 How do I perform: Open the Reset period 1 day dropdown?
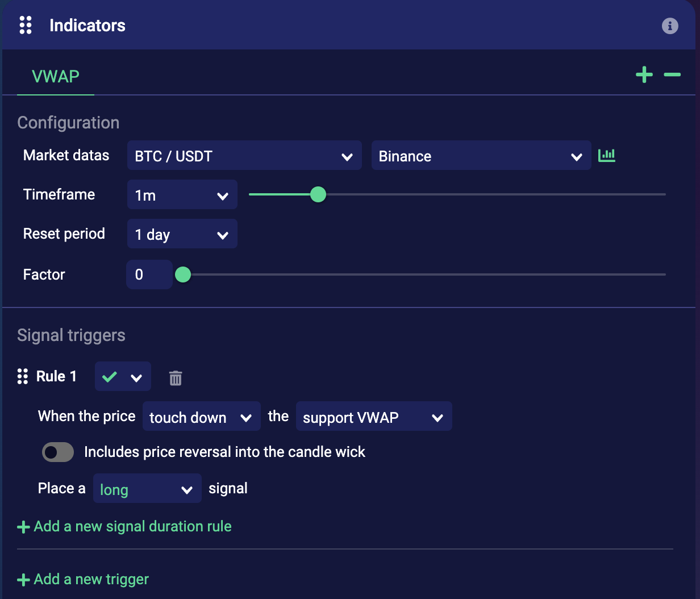point(182,234)
